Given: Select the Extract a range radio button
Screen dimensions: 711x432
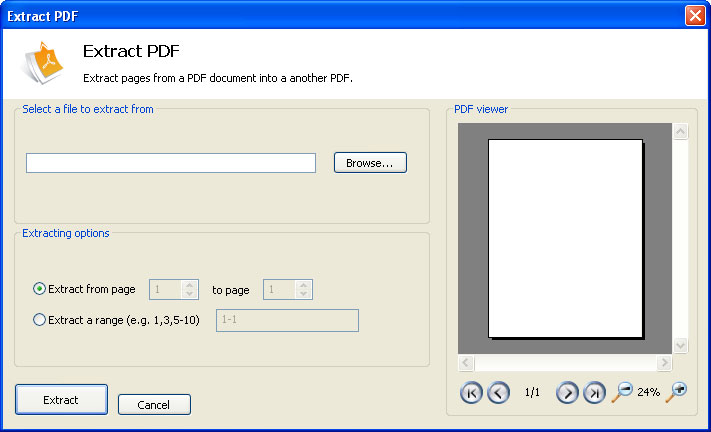Looking at the screenshot, I should pos(39,320).
